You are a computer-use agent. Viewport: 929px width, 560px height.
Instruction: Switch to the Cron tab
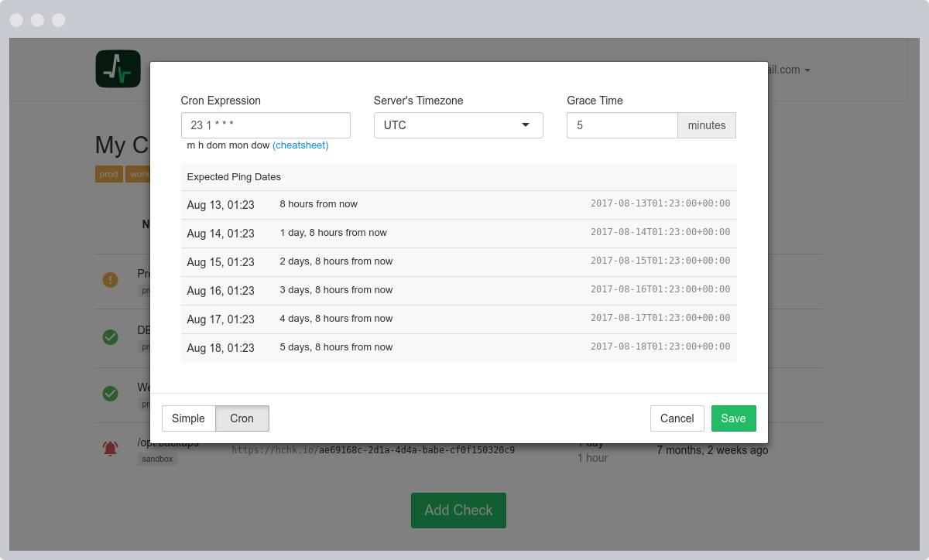(242, 418)
